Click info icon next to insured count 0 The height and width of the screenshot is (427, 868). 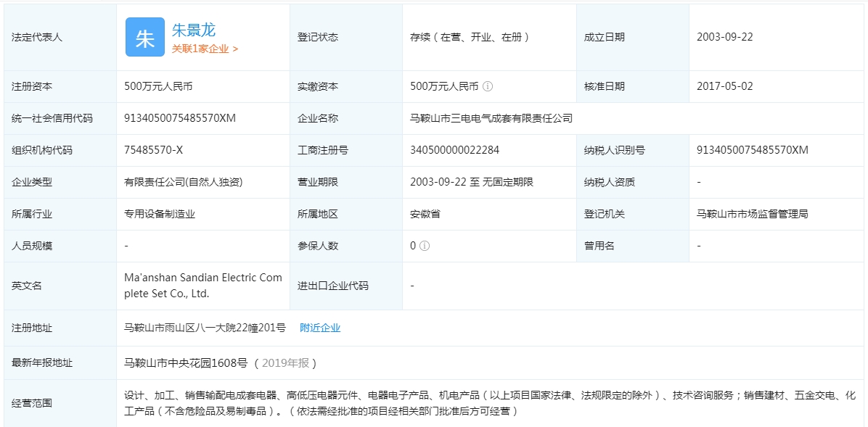click(425, 246)
